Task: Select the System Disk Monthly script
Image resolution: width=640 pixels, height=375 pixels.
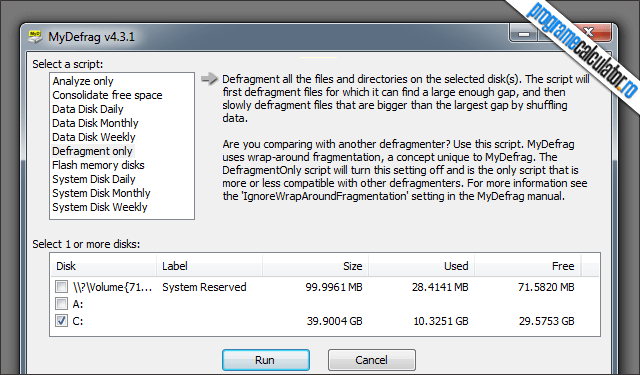Action: (101, 193)
